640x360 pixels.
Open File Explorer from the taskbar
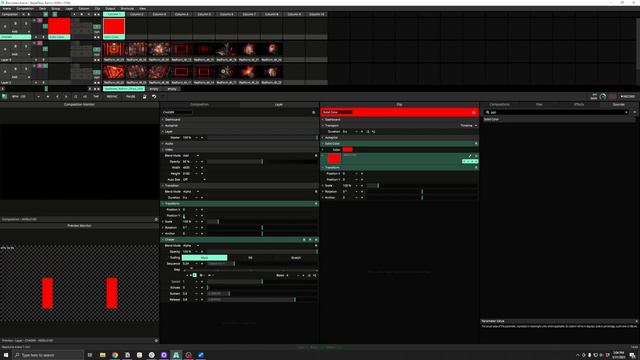pos(102,355)
